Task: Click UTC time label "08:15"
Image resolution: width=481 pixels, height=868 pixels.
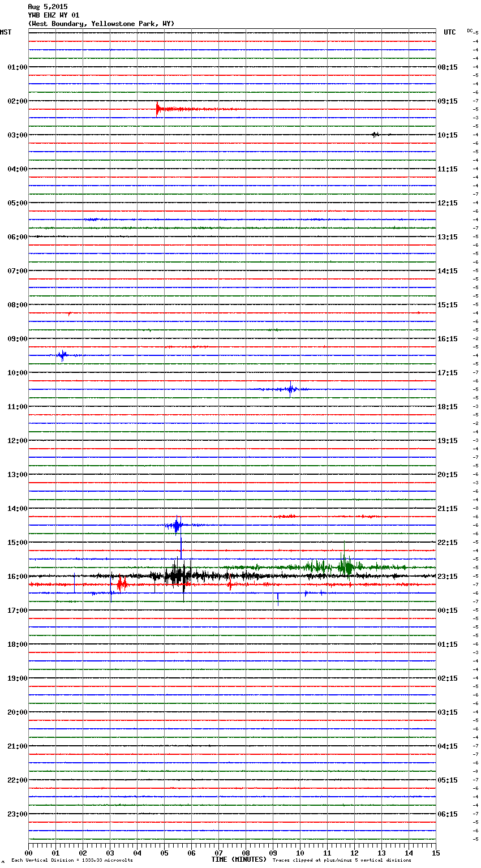Action: point(448,67)
